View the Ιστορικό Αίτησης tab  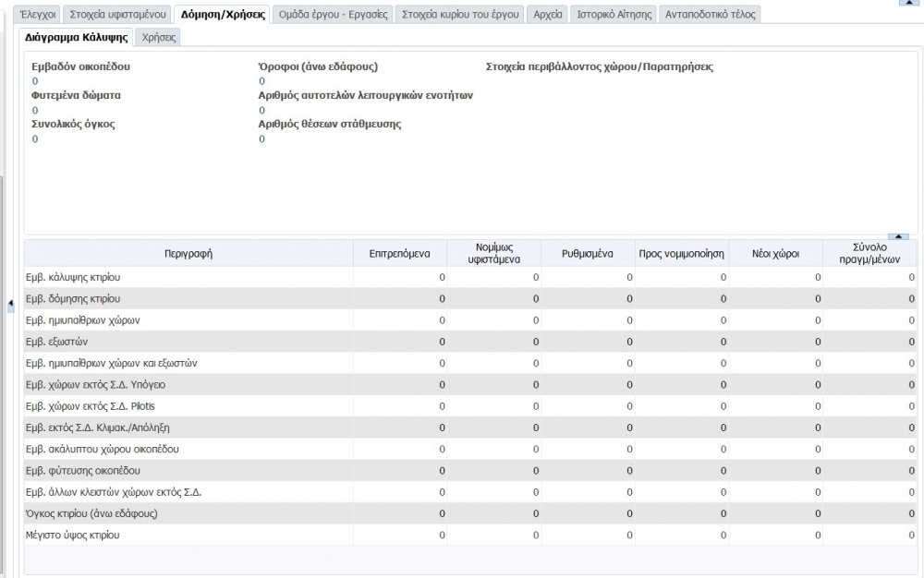pyautogui.click(x=614, y=14)
